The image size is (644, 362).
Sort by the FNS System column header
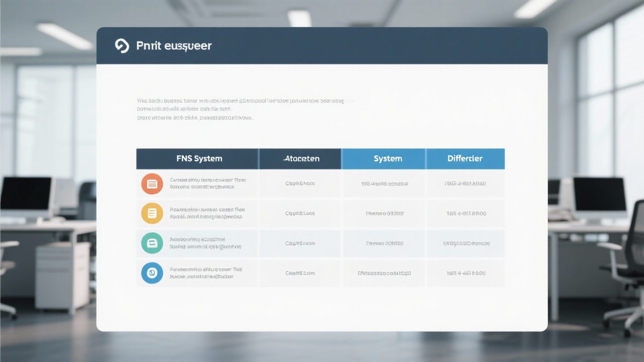coord(199,158)
